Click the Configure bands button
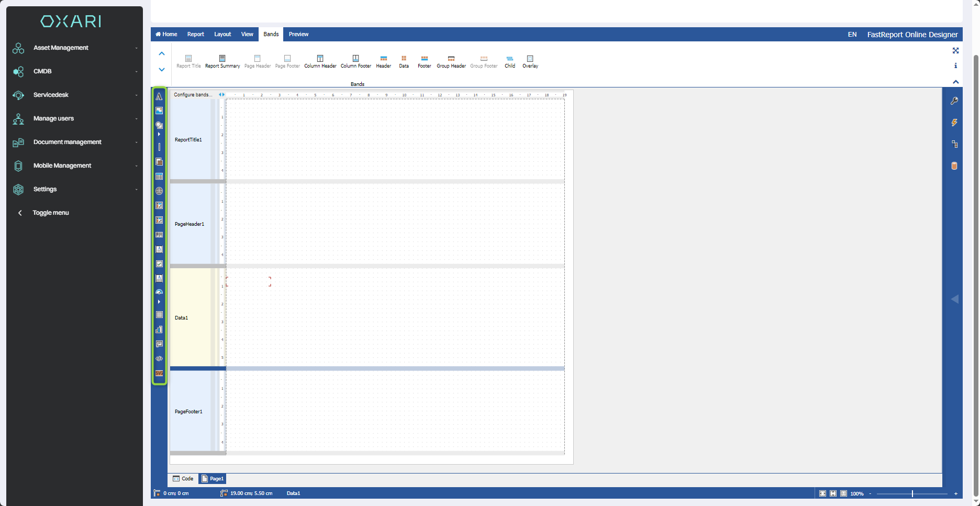Viewport: 980px width, 506px height. pyautogui.click(x=193, y=95)
